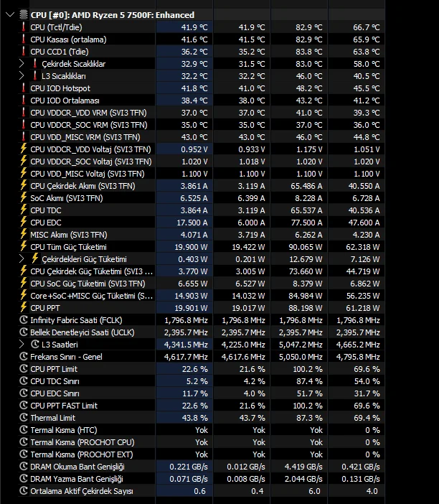Click clock icon beside Bellek Denetleyici Saati (UCLK)
This screenshot has height=504, width=439.
click(x=24, y=332)
